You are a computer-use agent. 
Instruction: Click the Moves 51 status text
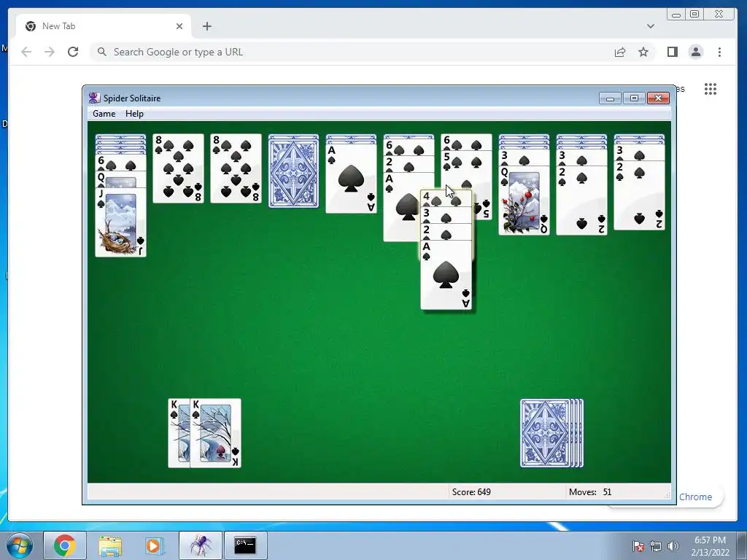click(589, 492)
